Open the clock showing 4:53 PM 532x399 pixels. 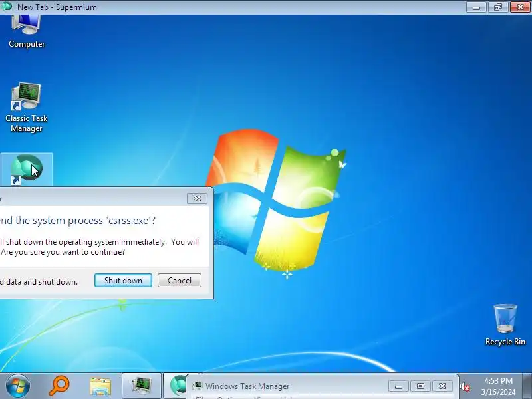498,386
